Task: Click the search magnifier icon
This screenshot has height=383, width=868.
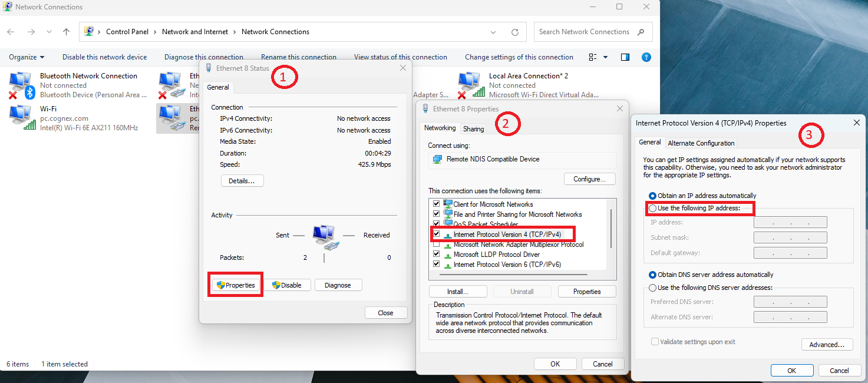Action: click(641, 32)
